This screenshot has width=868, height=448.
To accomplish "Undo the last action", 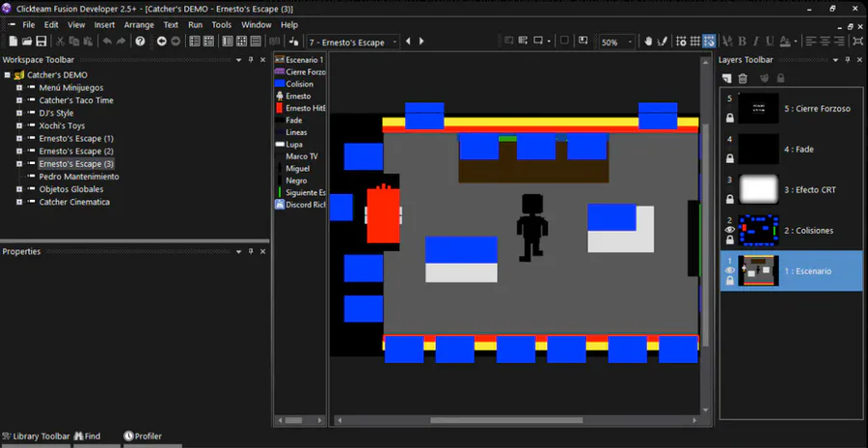I will 107,41.
